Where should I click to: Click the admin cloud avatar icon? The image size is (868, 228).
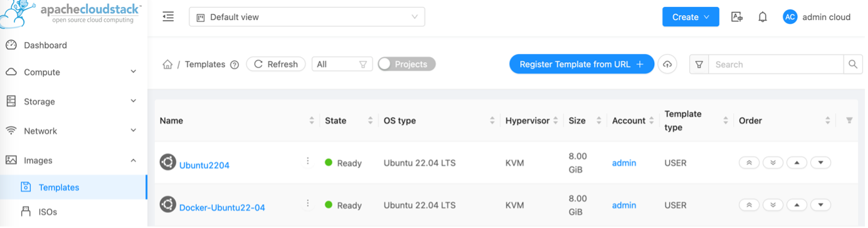[x=790, y=17]
